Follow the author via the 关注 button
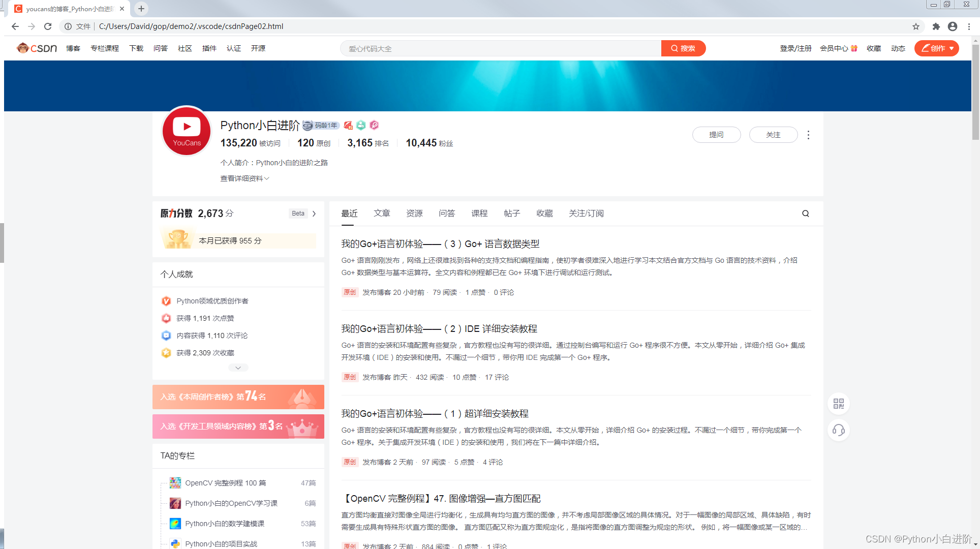980x549 pixels. pyautogui.click(x=773, y=134)
